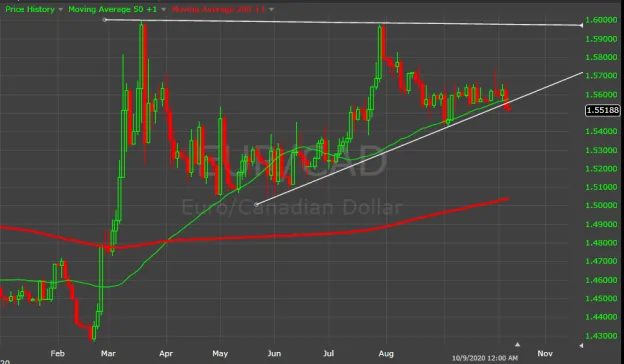Screen dimensions: 624x364
Task: Click the Nov label on time axis
Action: point(545,353)
